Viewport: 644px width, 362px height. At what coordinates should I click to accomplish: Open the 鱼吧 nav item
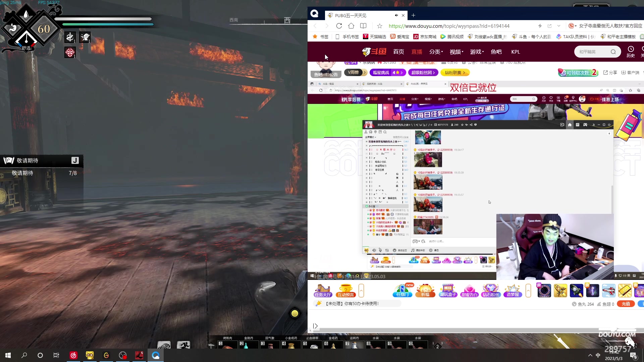click(x=496, y=52)
